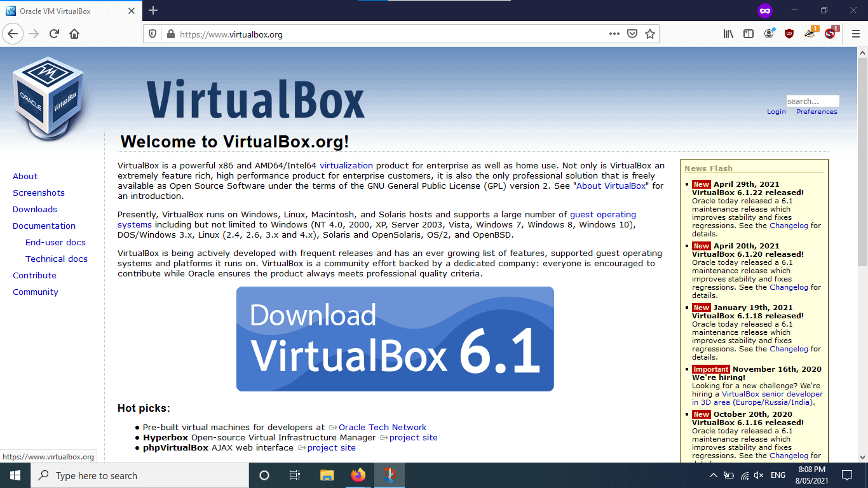
Task: Open the notification center icon
Action: [x=846, y=475]
